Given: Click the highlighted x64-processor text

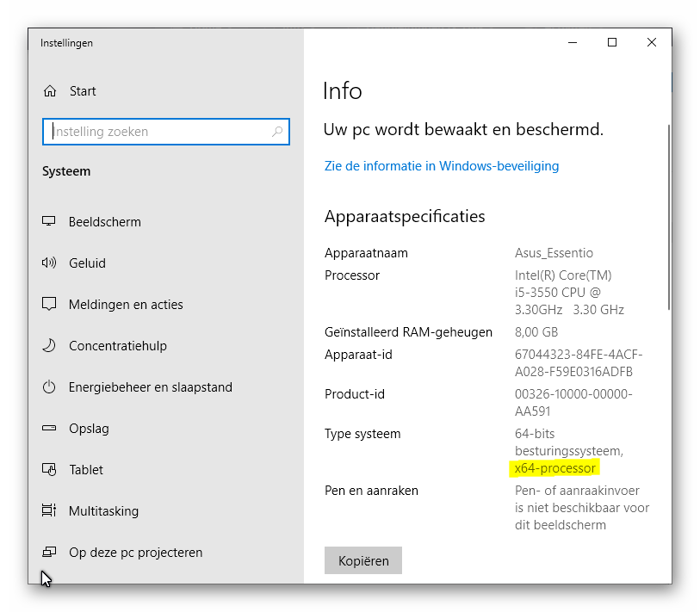Looking at the screenshot, I should (554, 468).
